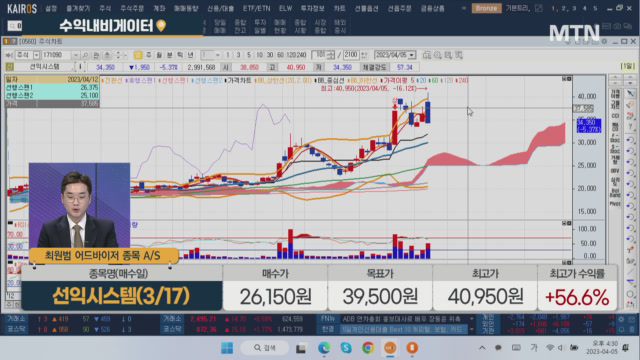This screenshot has height=360, width=640.
Task: Add the CCI indicator from sidebar
Action: pos(615,116)
